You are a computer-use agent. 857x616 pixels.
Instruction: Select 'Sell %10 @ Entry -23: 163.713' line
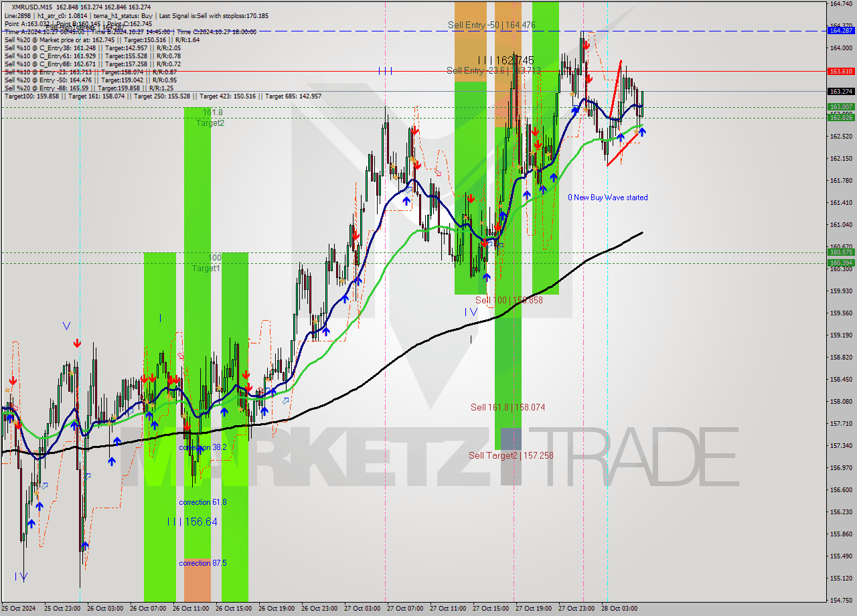pyautogui.click(x=90, y=72)
